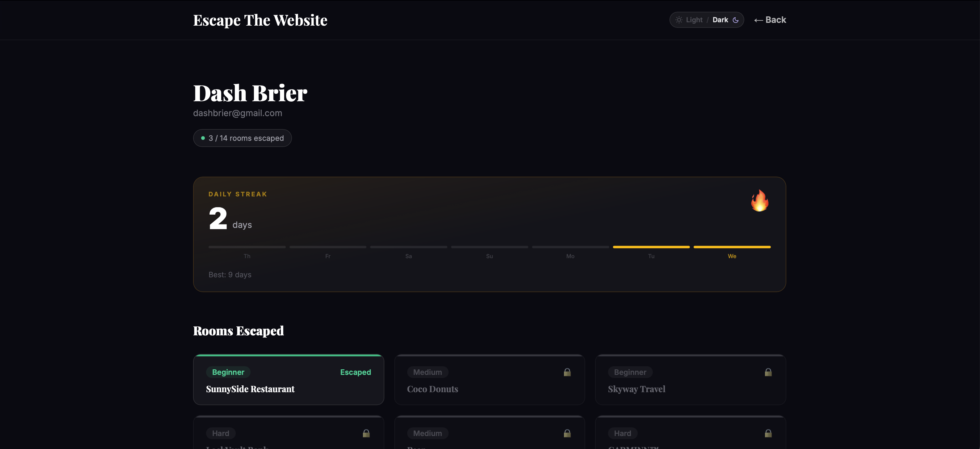The height and width of the screenshot is (449, 980).
Task: Click the Wednesday streak bar
Action: pyautogui.click(x=732, y=247)
